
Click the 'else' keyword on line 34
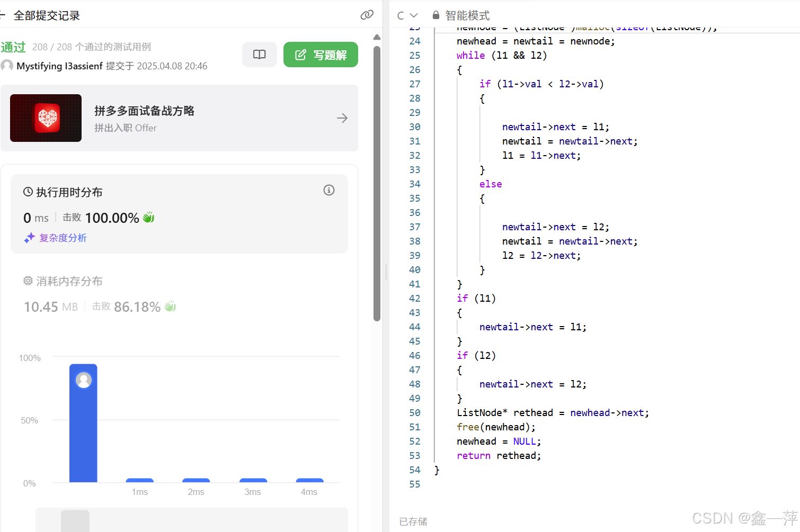[x=491, y=184]
